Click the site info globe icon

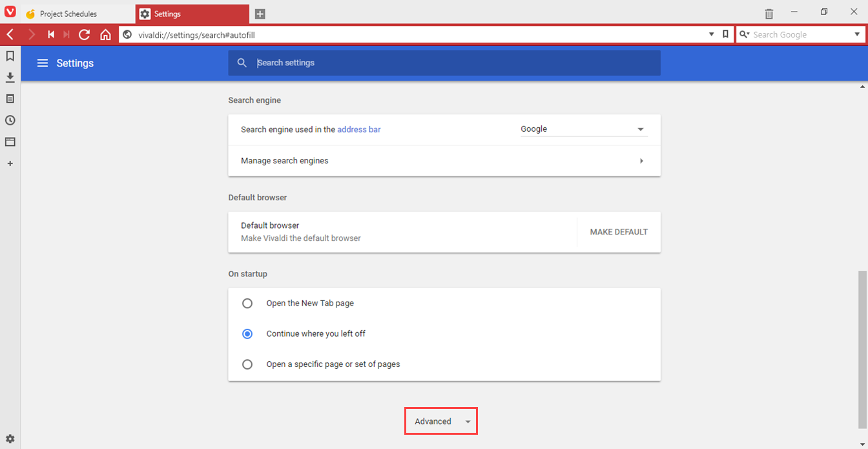pyautogui.click(x=127, y=35)
